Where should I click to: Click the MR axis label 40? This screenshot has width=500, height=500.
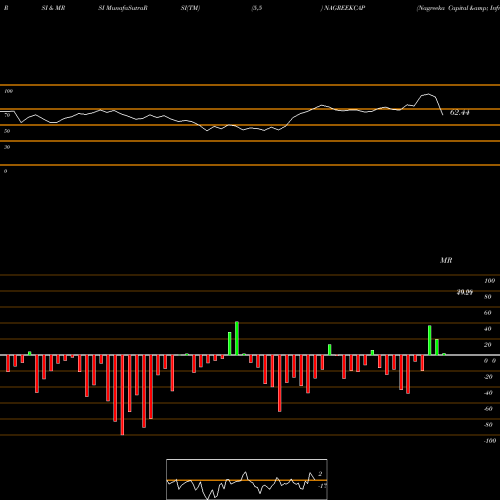[x=488, y=329]
